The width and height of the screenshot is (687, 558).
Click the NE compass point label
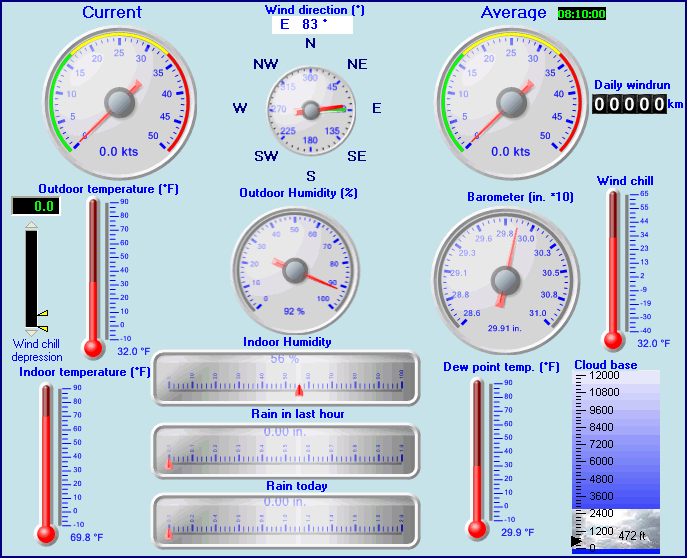tap(357, 64)
